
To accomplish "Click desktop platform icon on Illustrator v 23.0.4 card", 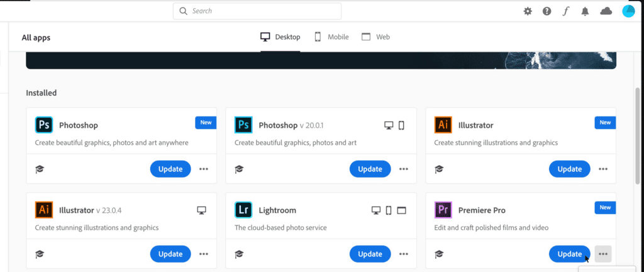I will 201,210.
